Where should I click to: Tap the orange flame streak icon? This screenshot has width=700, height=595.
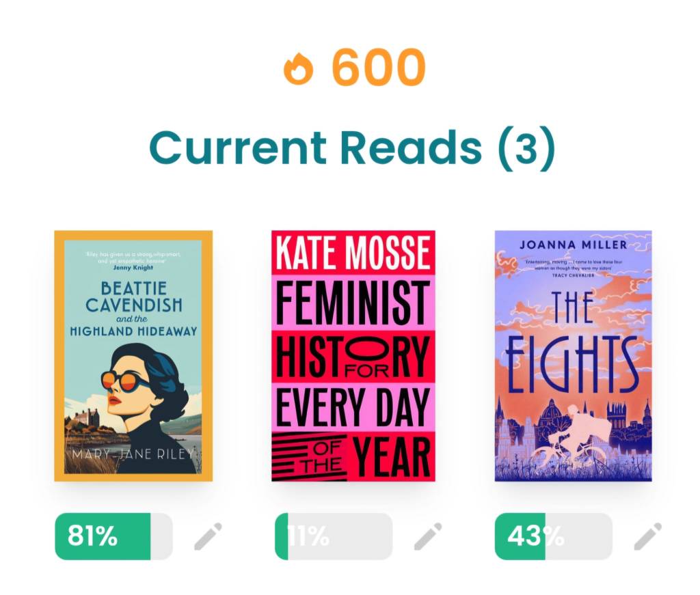pyautogui.click(x=298, y=69)
